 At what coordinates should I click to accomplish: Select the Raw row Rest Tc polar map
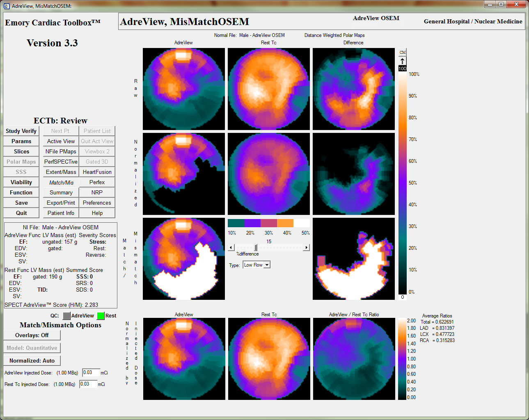tap(269, 89)
